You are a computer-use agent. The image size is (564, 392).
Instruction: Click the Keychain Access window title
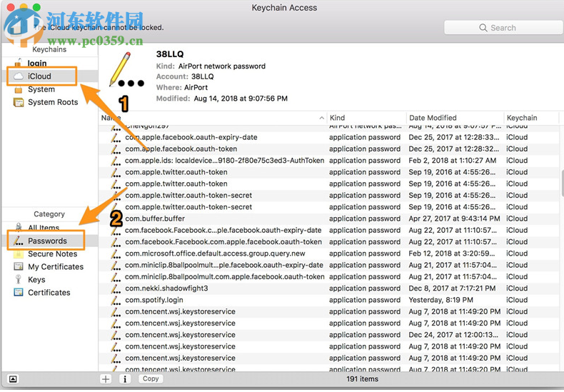[284, 8]
